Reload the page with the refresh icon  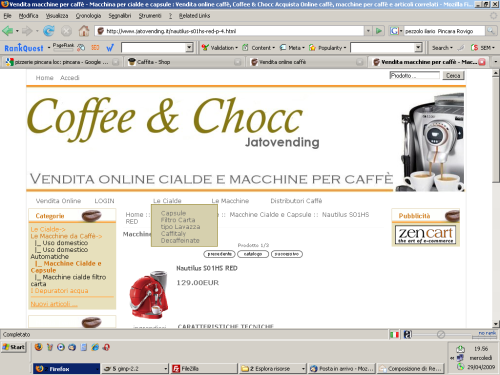click(x=49, y=31)
